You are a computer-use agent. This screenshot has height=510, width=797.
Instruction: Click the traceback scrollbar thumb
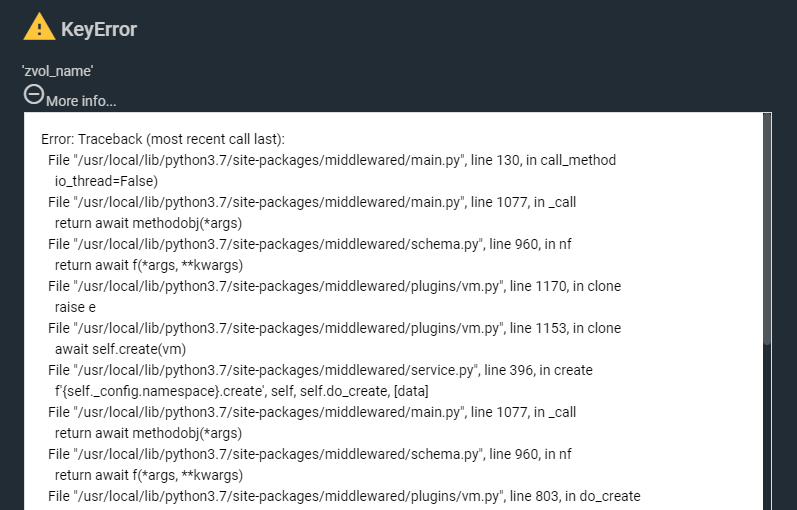pos(767,229)
